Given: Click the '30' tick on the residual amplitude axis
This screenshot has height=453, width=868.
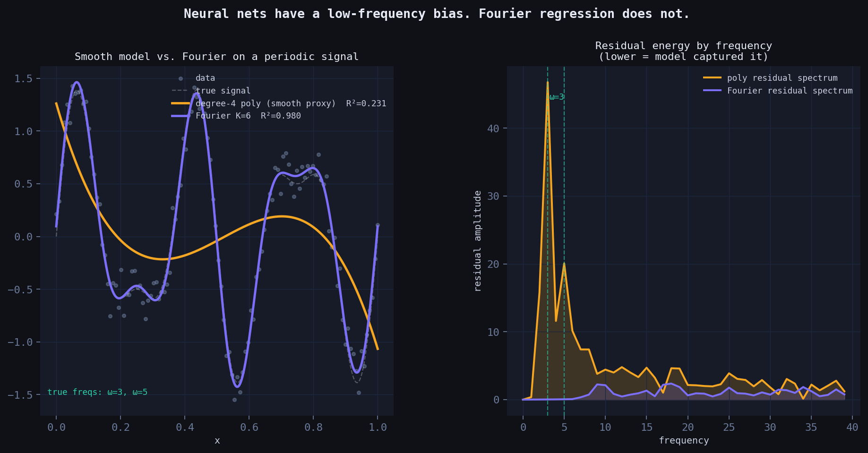Looking at the screenshot, I should tap(493, 196).
